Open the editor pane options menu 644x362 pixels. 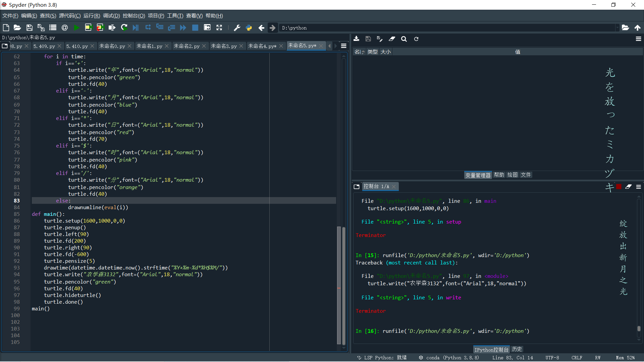344,46
